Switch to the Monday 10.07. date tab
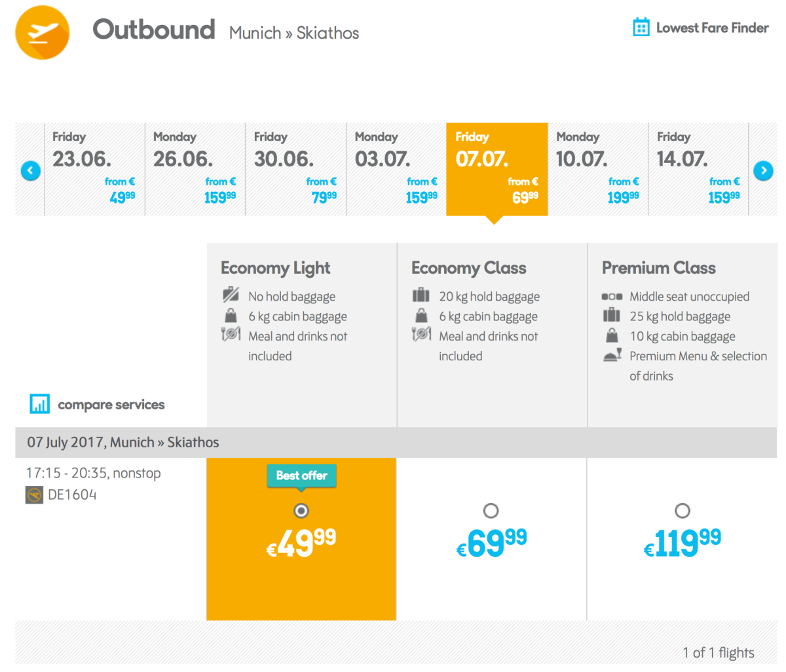The height and width of the screenshot is (672, 786). coord(597,169)
